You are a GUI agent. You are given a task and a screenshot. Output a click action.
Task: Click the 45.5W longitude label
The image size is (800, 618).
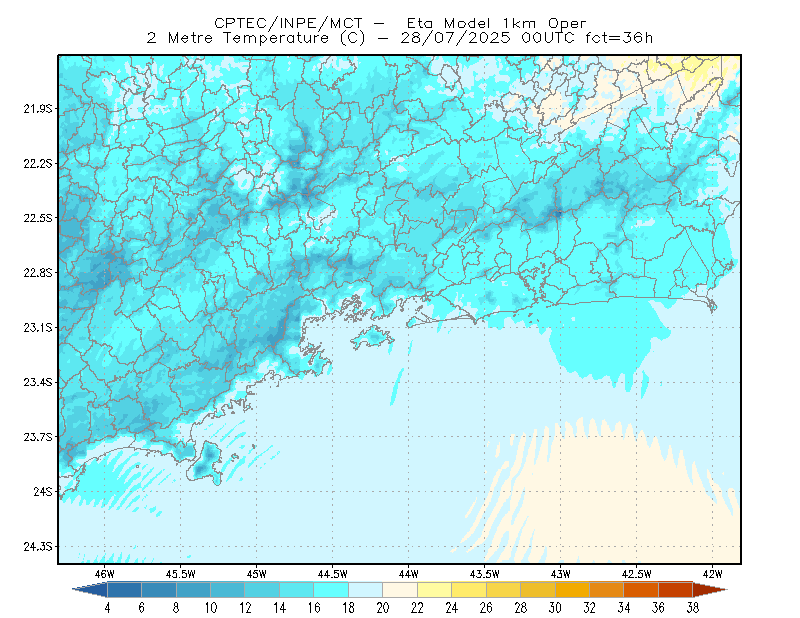(181, 574)
